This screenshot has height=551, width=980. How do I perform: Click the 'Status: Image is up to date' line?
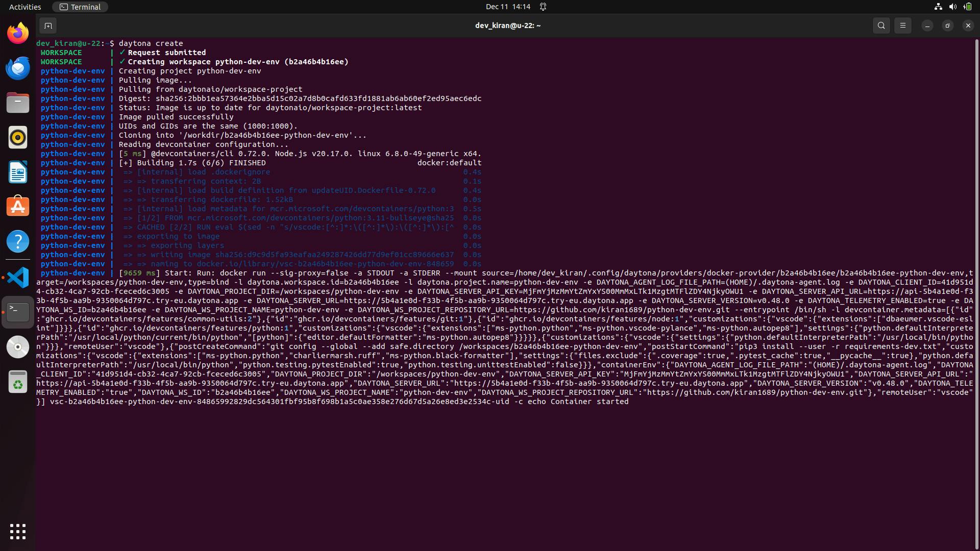[270, 108]
